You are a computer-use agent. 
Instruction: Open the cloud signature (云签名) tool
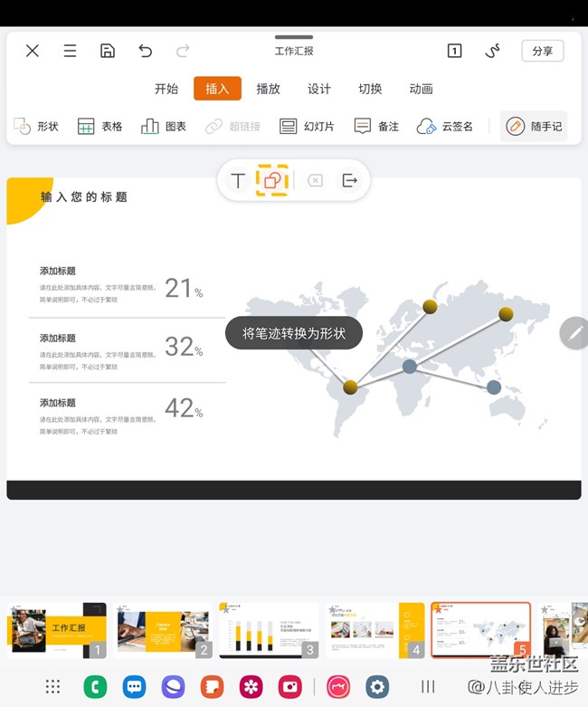tap(444, 127)
